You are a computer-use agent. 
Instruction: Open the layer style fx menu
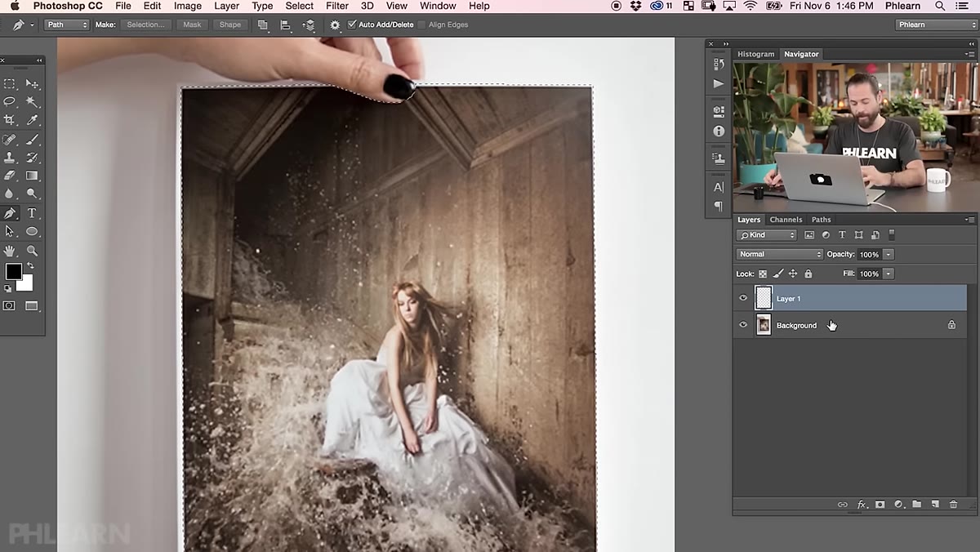click(862, 505)
